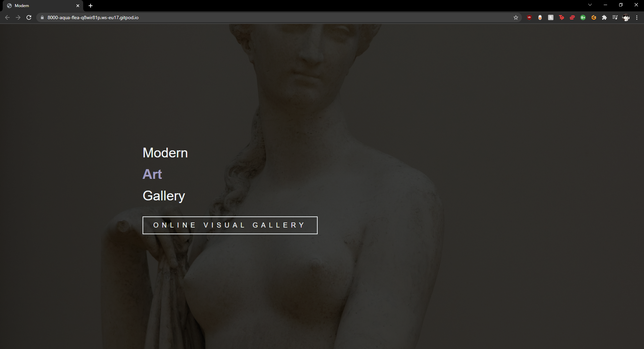Click the ONLINE VISUAL GALLERY button

230,225
